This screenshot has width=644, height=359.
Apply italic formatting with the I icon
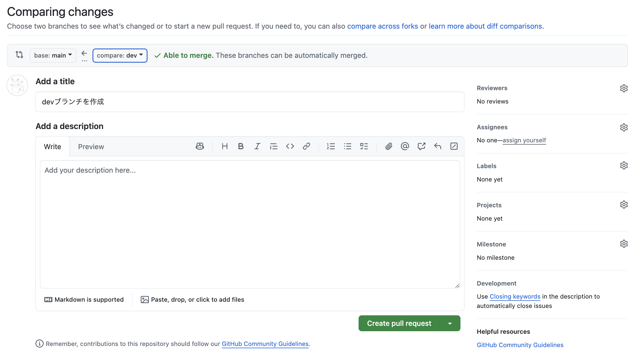257,146
